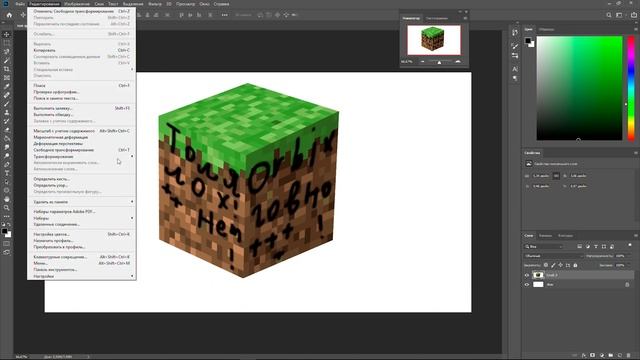Select the Horizontal Type tool
The width and height of the screenshot is (640, 360).
click(x=7, y=173)
